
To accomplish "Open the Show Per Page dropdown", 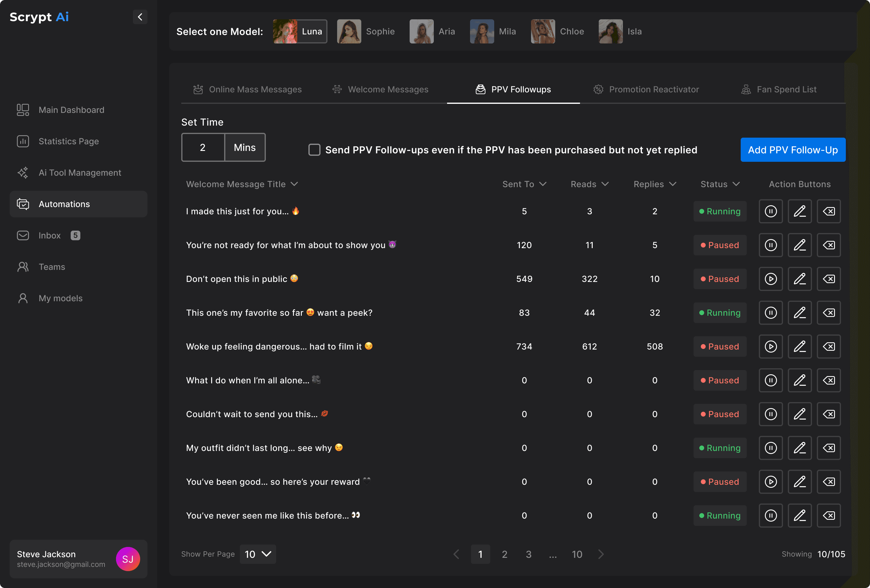I will click(x=258, y=554).
